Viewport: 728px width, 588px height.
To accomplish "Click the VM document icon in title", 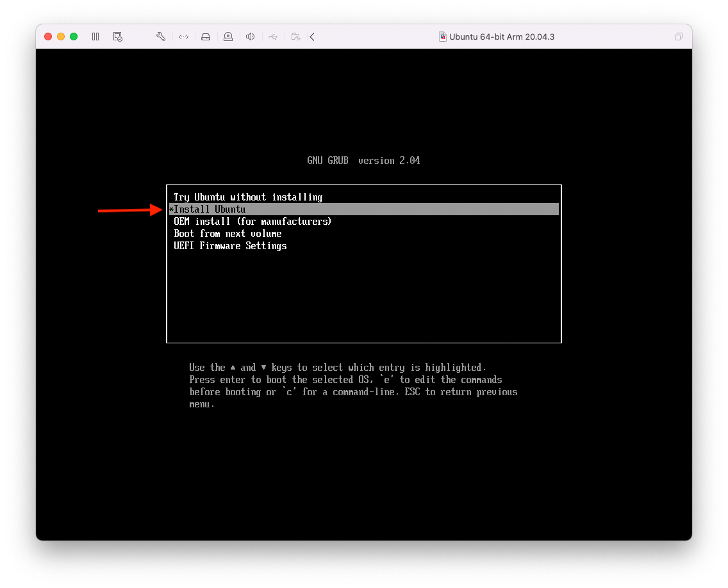I will 442,37.
